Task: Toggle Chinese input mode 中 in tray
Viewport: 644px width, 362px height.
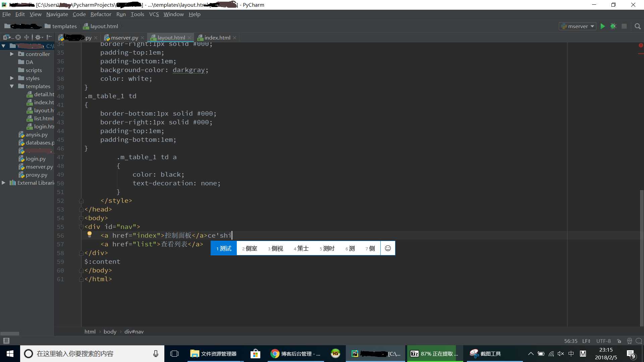Action: pos(571,354)
